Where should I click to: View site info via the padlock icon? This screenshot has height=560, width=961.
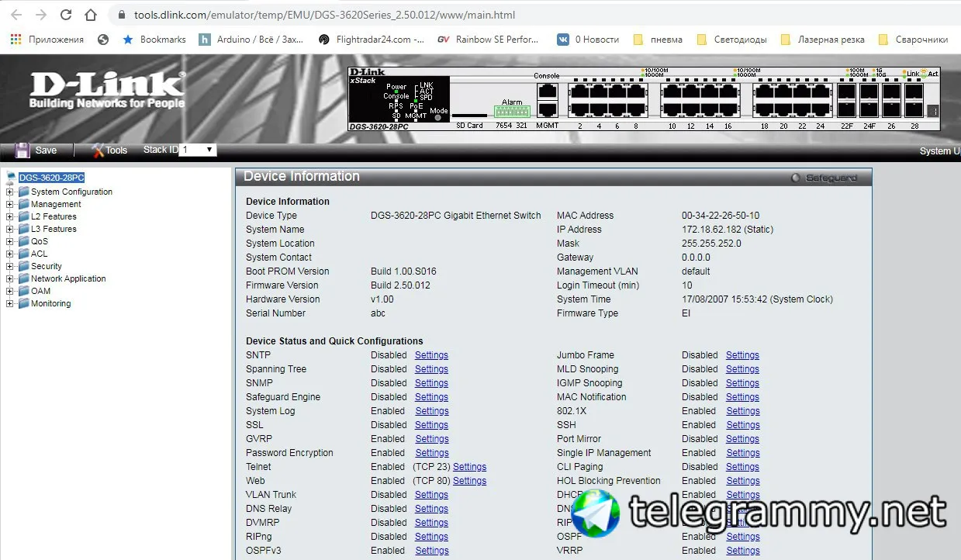pyautogui.click(x=120, y=15)
